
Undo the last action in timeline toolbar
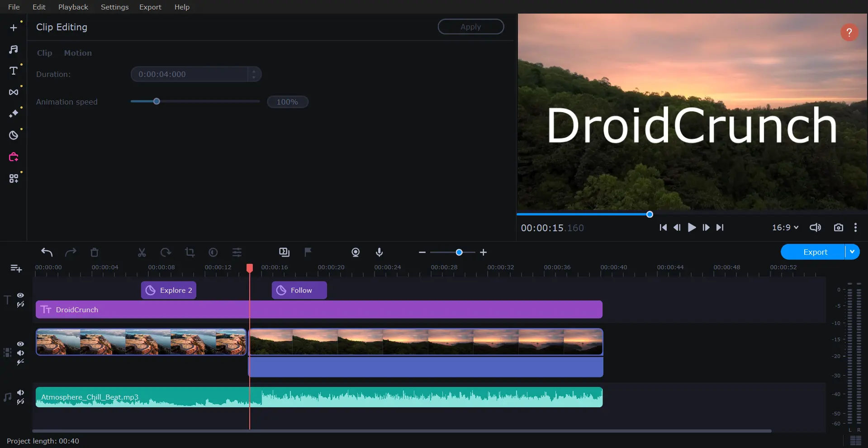pyautogui.click(x=47, y=252)
